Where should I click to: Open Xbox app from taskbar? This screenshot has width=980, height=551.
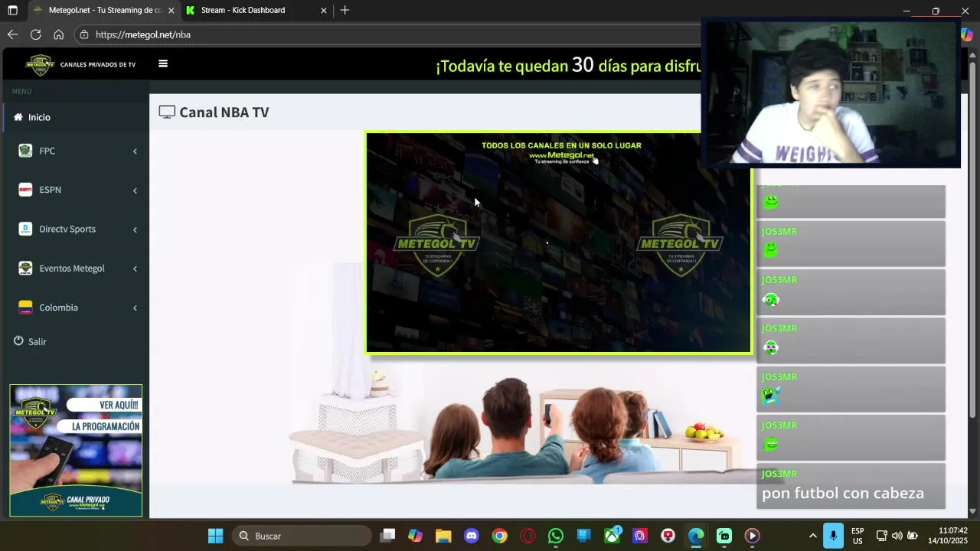pyautogui.click(x=612, y=536)
